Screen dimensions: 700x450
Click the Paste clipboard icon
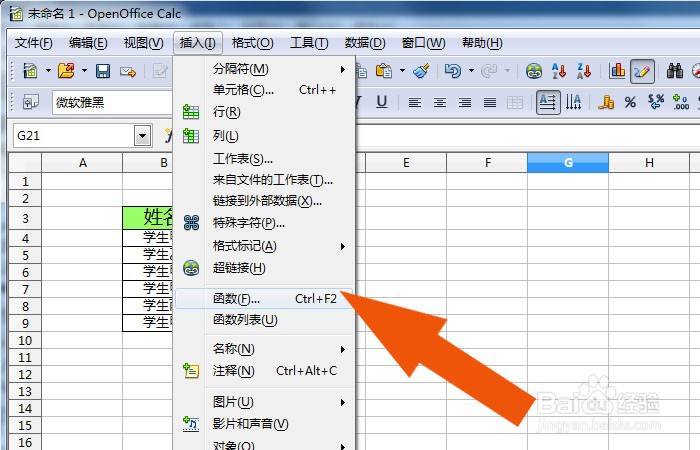pyautogui.click(x=383, y=71)
